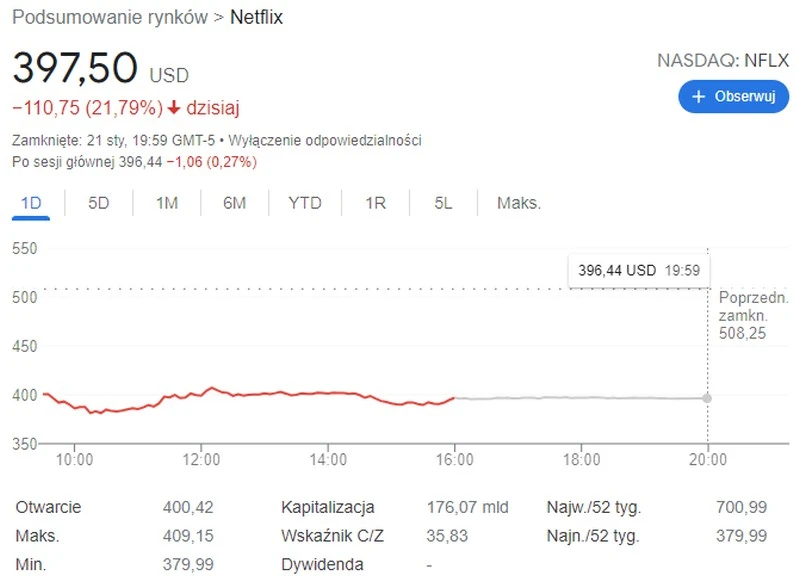Open the 1M price chart
Screen dimensions: 800x582
[x=166, y=201]
